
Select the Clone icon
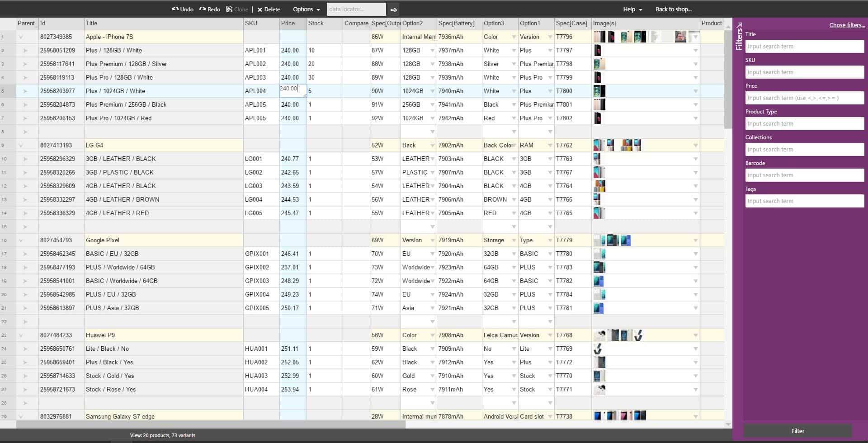[230, 9]
